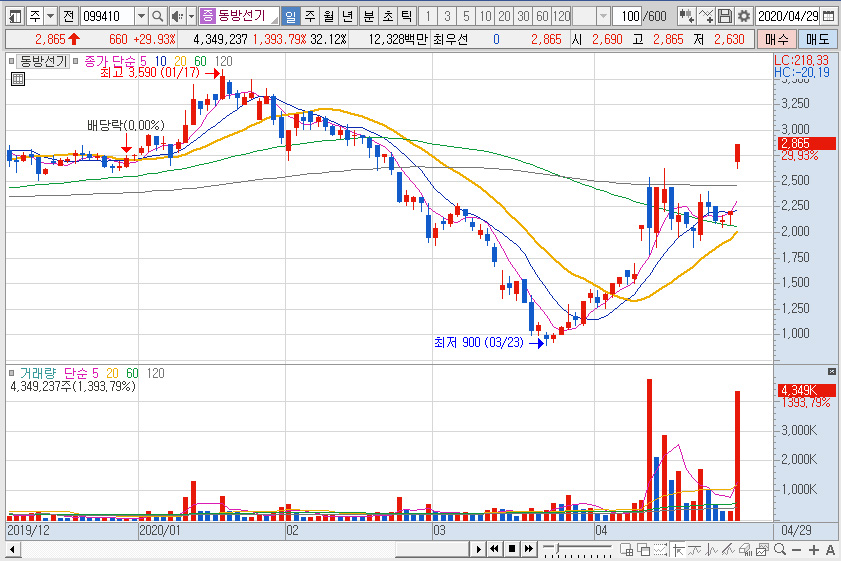Click the 매수 buy button
841x561 pixels.
777,39
